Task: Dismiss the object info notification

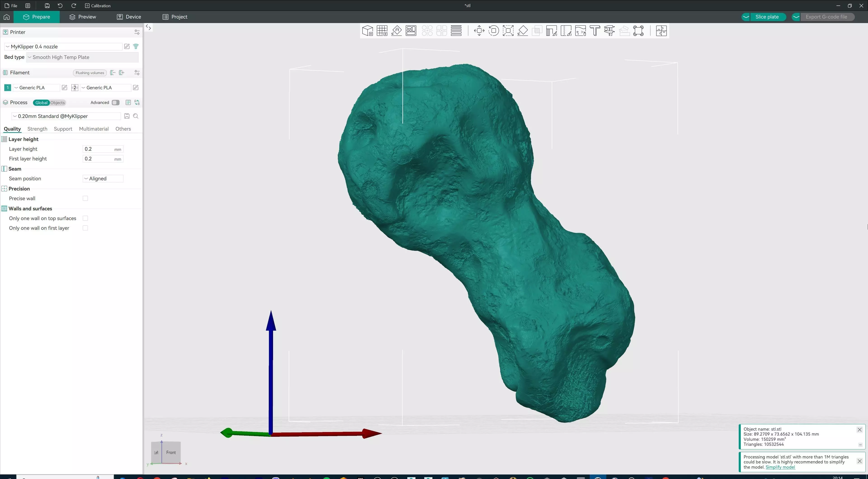Action: point(860,430)
